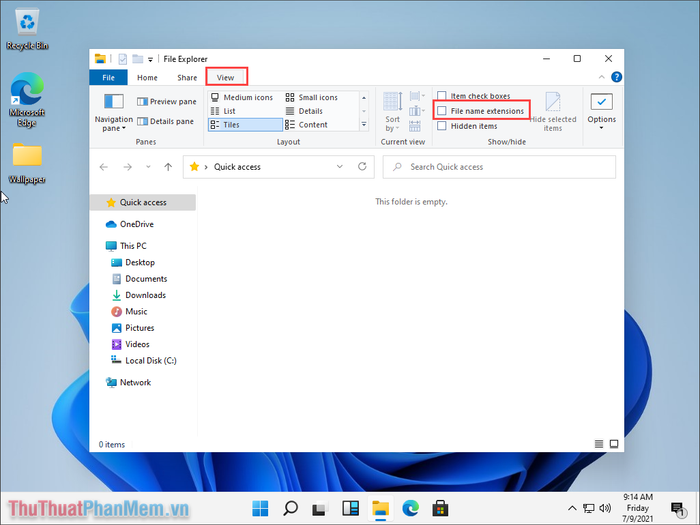Open the Options button in ribbon
This screenshot has height=525, width=700.
click(x=601, y=110)
